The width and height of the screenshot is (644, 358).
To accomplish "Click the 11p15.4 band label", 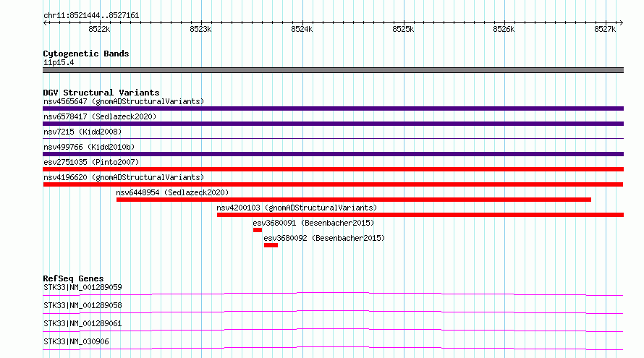I will 59,62.
